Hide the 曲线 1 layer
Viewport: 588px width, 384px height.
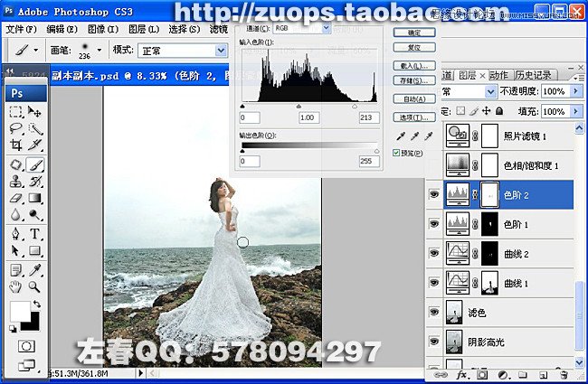(434, 283)
